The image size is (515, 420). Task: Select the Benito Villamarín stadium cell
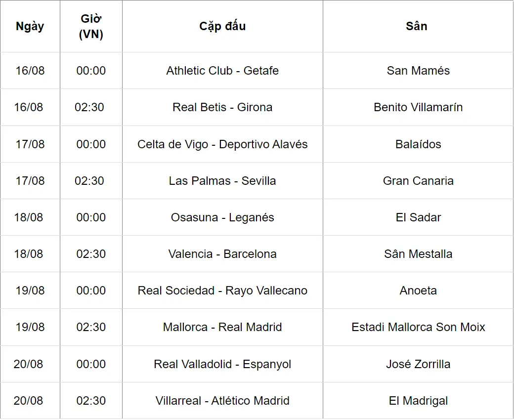click(418, 107)
